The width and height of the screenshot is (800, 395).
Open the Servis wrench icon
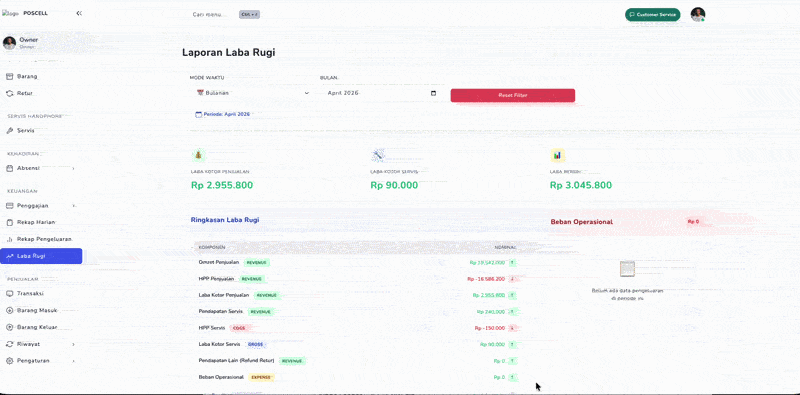[9, 131]
